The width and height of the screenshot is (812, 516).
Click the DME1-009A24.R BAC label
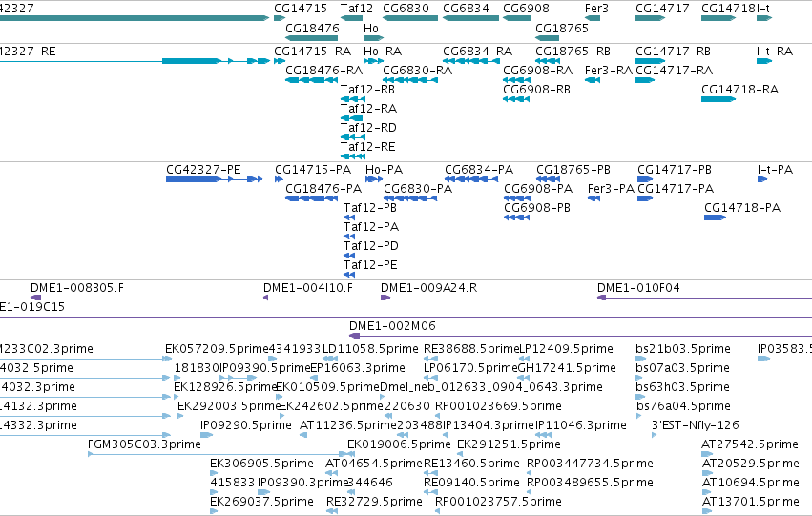[x=428, y=288]
